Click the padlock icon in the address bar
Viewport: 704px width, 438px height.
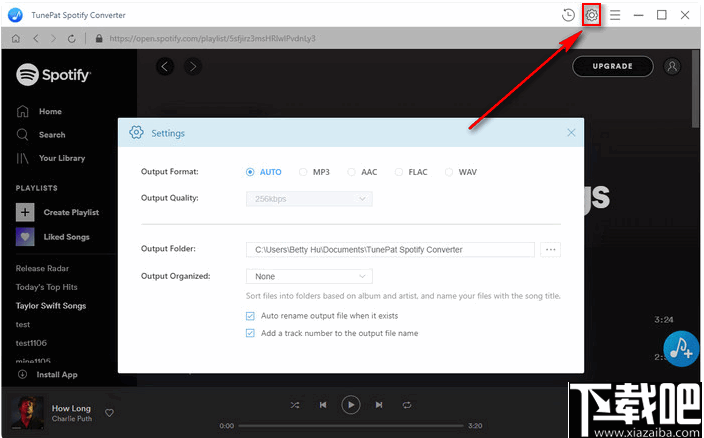pyautogui.click(x=99, y=39)
